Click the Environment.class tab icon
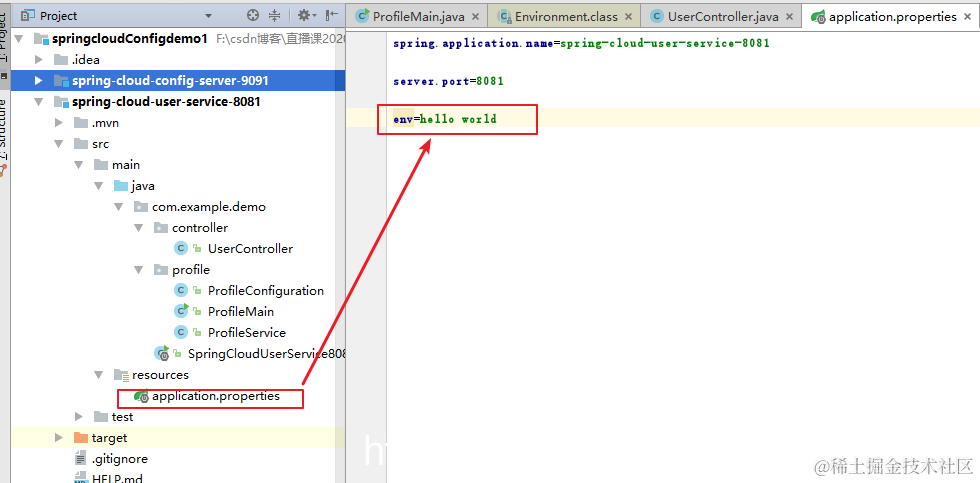 (504, 17)
